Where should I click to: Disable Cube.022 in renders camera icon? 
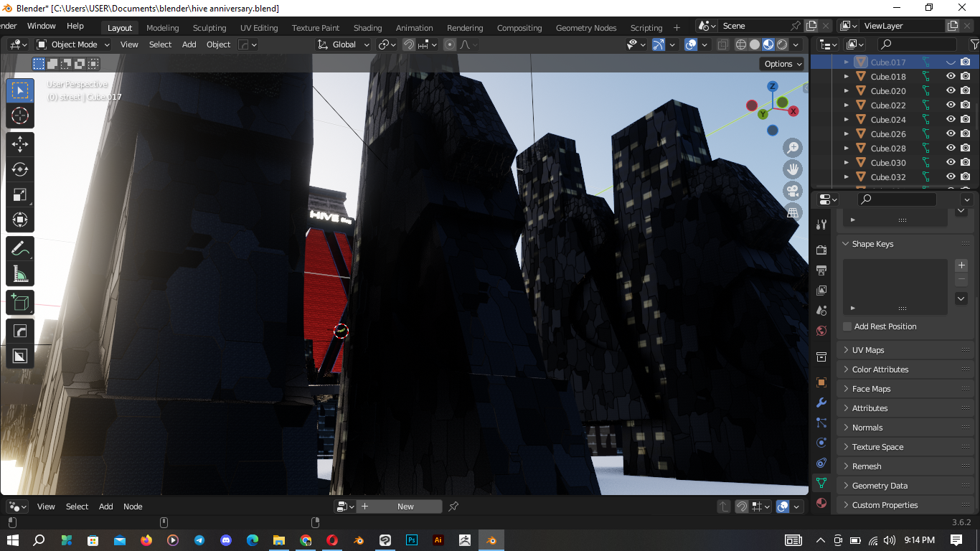tap(966, 105)
